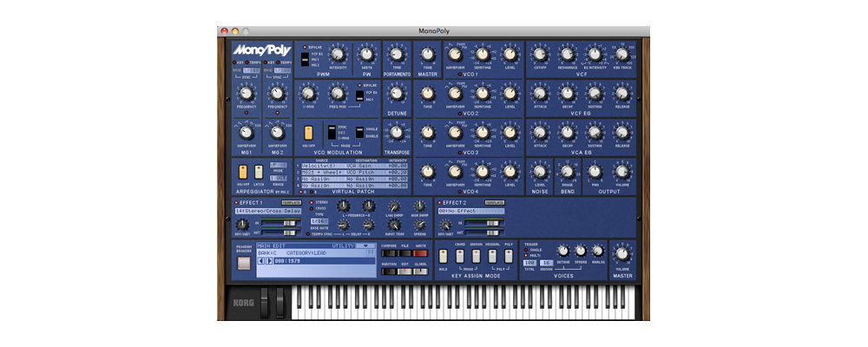Image resolution: width=868 pixels, height=347 pixels.
Task: Open the Effect 1 type selector
Action: click(x=269, y=210)
